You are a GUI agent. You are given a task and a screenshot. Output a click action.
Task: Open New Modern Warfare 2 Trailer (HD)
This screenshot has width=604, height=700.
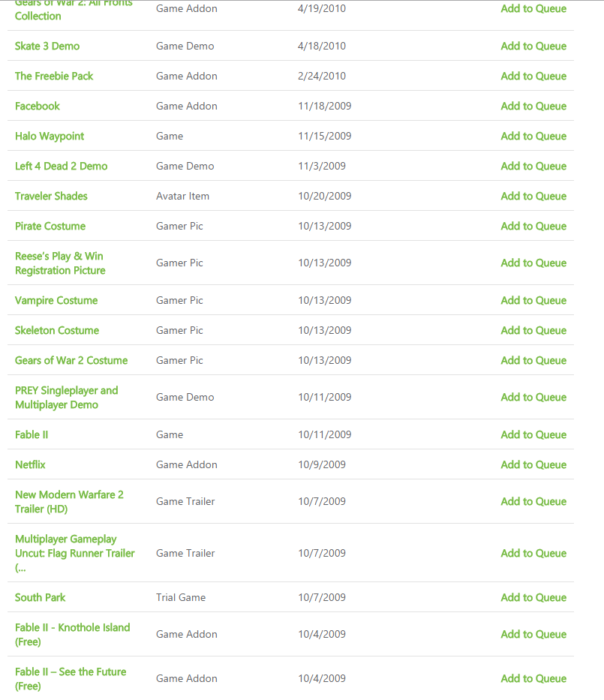pyautogui.click(x=69, y=502)
